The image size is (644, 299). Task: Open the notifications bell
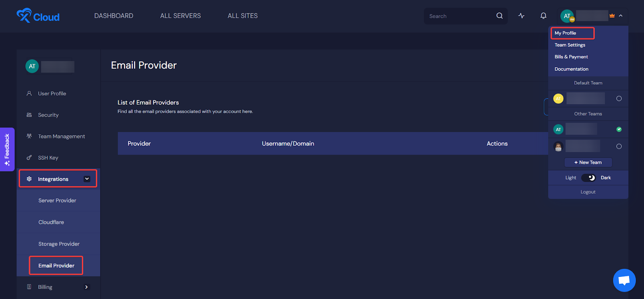coord(543,16)
